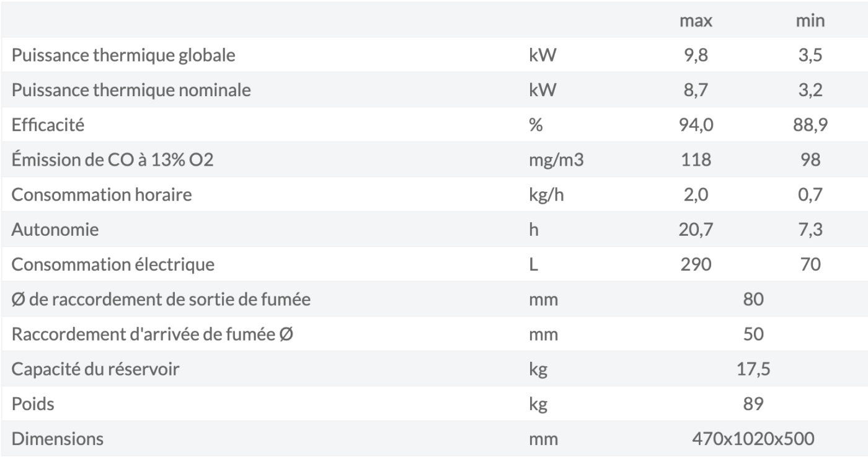
Task: Select the "Capacité du réservoir" label
Action: [95, 370]
